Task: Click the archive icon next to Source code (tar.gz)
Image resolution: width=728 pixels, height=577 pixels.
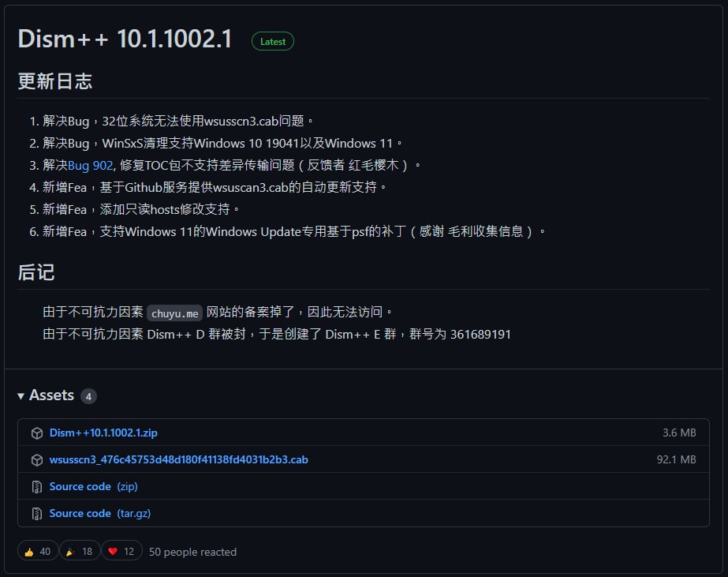Action: pyautogui.click(x=36, y=514)
